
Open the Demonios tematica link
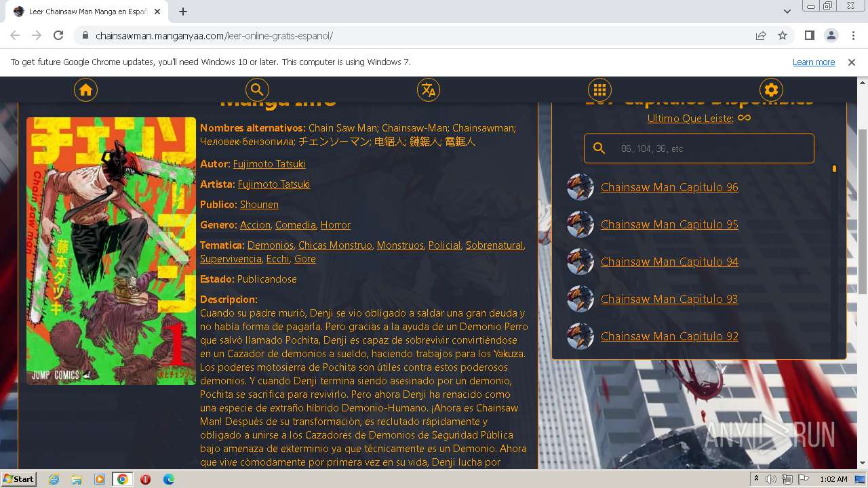[x=270, y=245]
